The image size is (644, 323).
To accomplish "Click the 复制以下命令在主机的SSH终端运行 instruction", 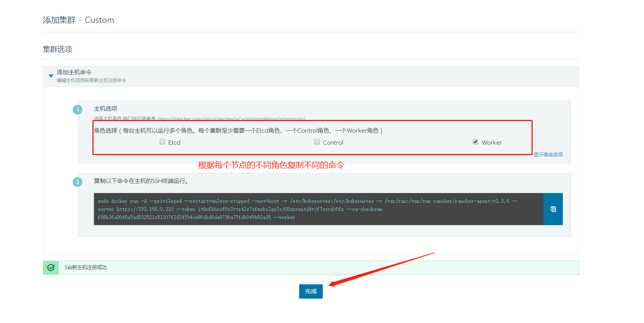I will (x=141, y=181).
